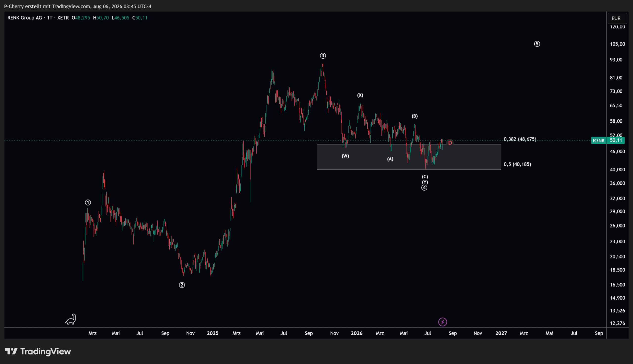Click 40,000 on the price axis
This screenshot has height=364, width=633.
pos(617,170)
